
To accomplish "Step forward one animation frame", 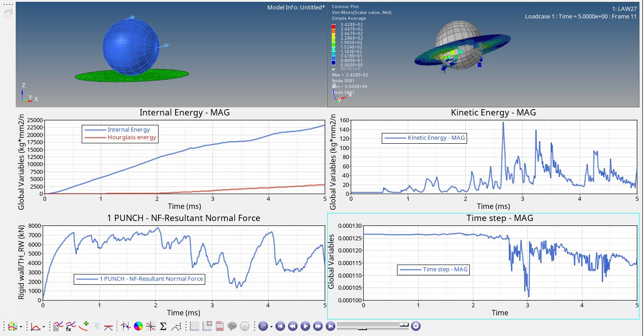I will click(x=318, y=327).
